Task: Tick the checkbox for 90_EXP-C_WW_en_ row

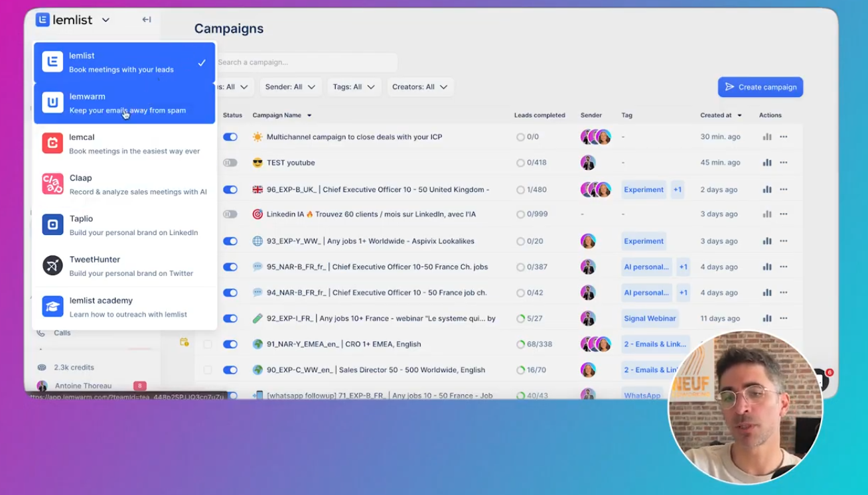Action: [208, 370]
